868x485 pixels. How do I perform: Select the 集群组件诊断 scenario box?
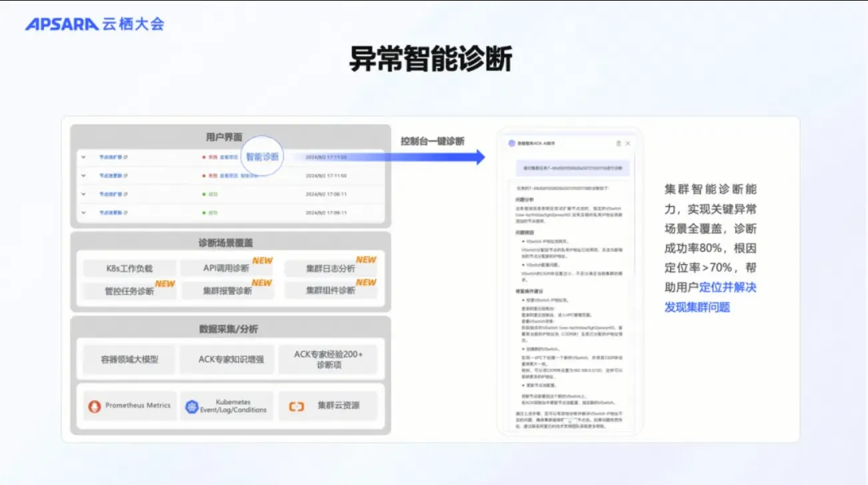(330, 291)
